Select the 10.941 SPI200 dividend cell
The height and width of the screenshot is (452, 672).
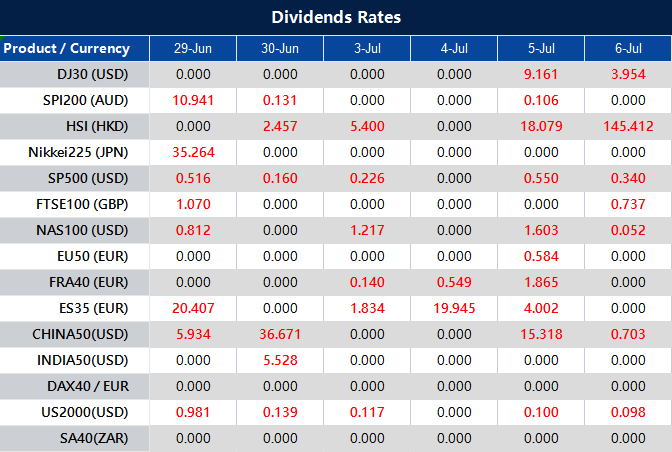coord(193,100)
